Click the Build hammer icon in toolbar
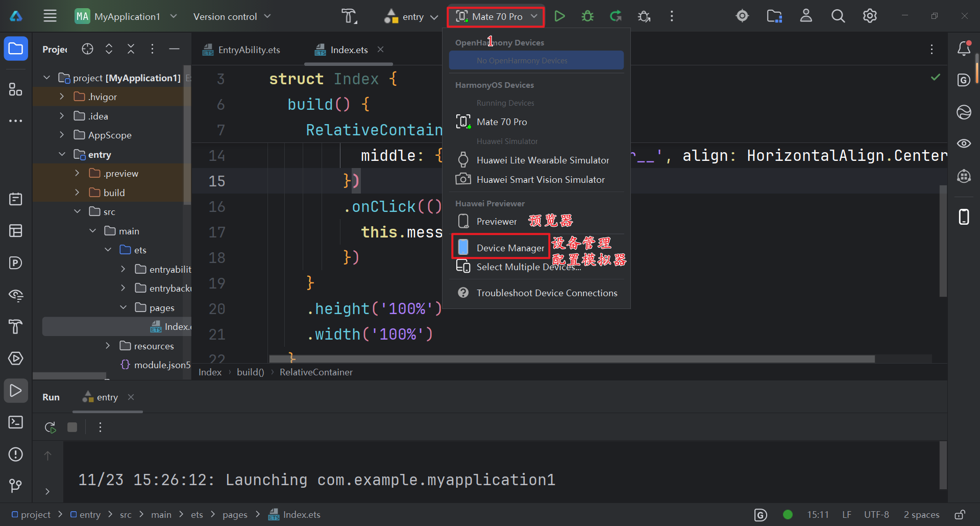The image size is (980, 526). (x=349, y=16)
